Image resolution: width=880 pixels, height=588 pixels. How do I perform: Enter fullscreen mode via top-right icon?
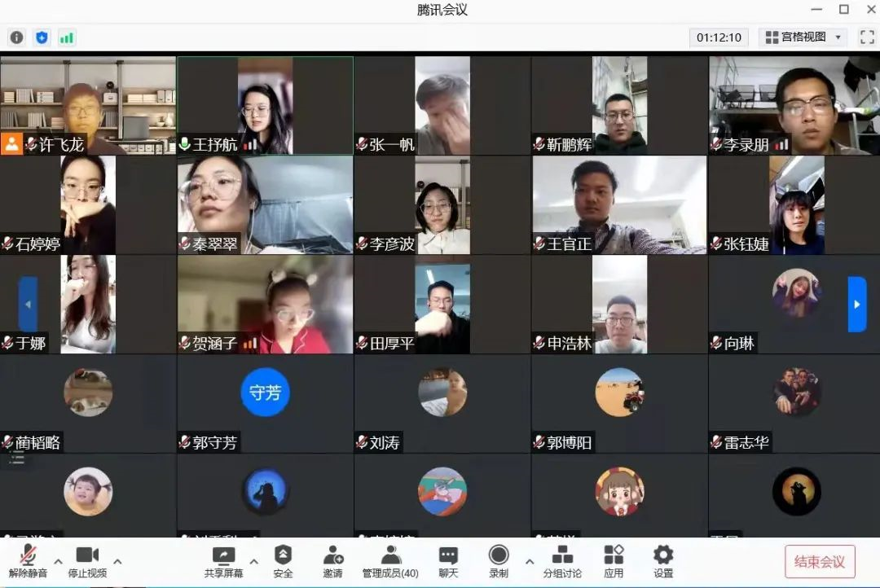pyautogui.click(x=866, y=37)
